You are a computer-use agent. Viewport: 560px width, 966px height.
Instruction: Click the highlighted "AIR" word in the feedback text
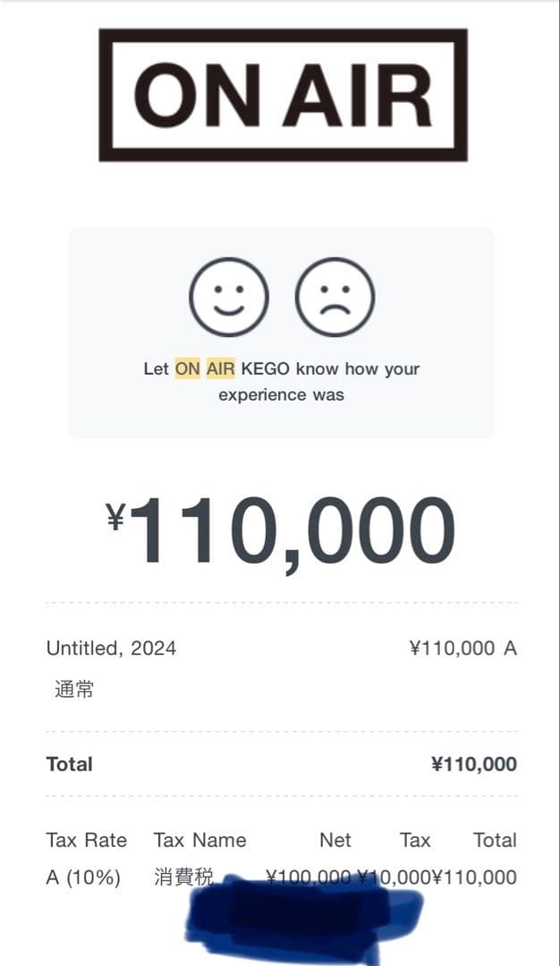point(221,369)
